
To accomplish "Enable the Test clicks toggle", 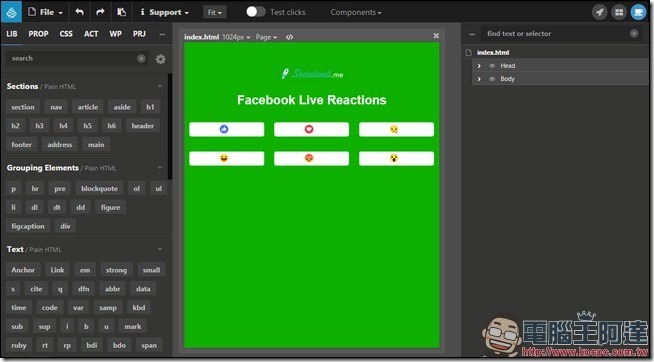I will pyautogui.click(x=255, y=12).
